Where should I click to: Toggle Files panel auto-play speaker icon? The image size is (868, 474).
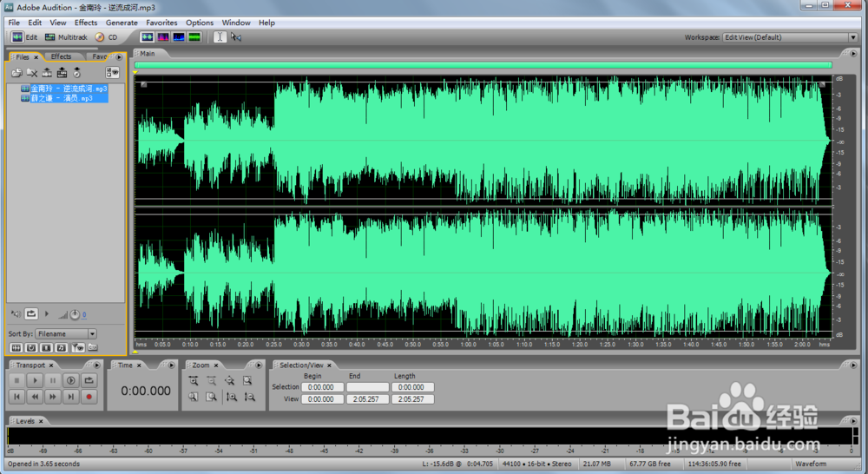click(x=16, y=314)
